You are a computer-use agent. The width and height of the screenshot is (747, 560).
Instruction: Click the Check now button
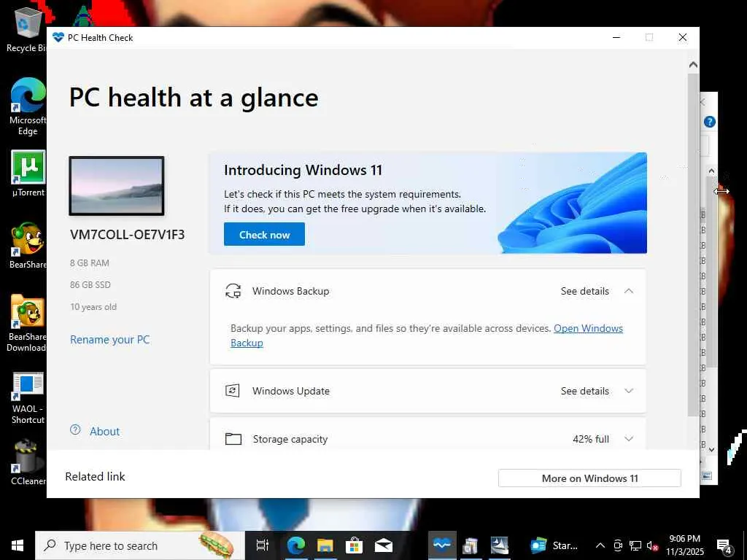coord(264,234)
